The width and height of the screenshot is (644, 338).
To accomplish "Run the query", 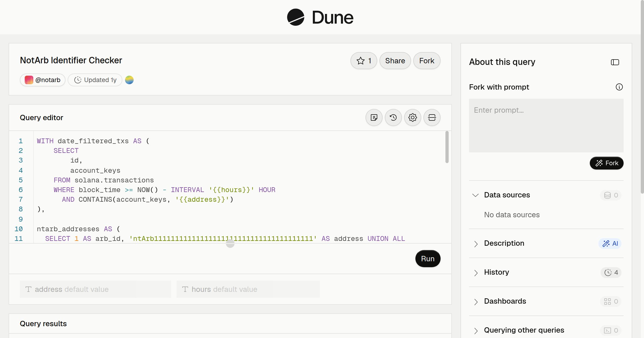I will point(428,259).
